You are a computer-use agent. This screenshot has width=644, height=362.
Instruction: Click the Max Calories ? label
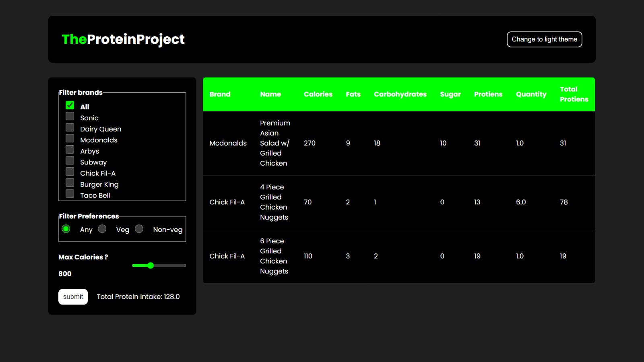pyautogui.click(x=83, y=257)
